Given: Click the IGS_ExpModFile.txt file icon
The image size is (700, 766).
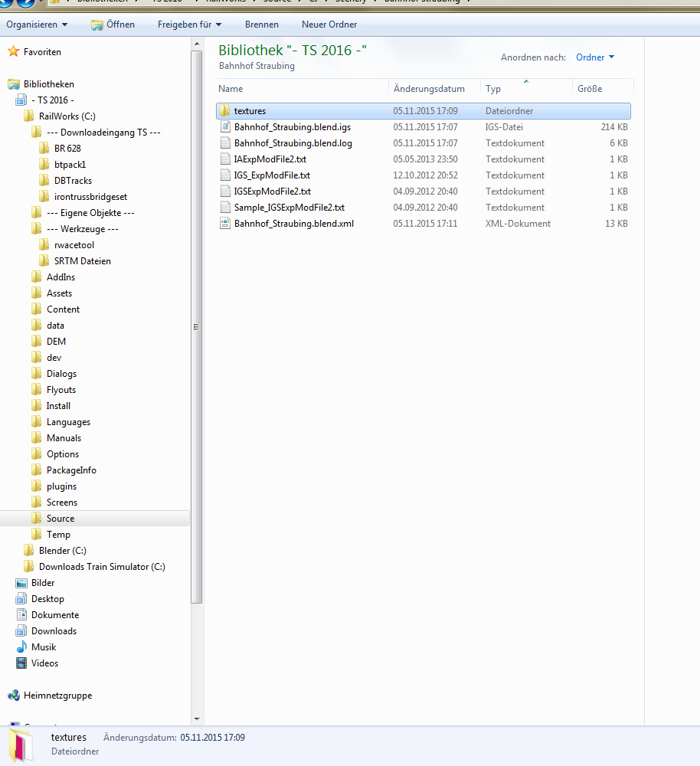Looking at the screenshot, I should [224, 175].
